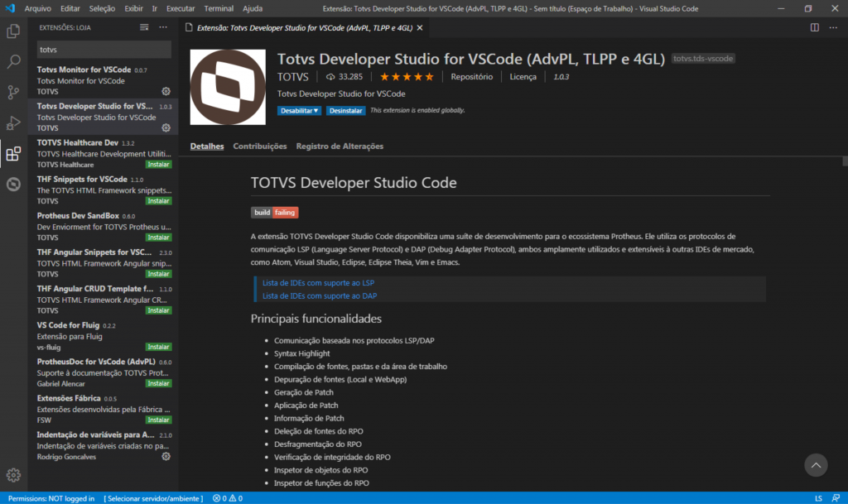This screenshot has height=504, width=848.
Task: Open the Editar menu
Action: click(x=70, y=8)
